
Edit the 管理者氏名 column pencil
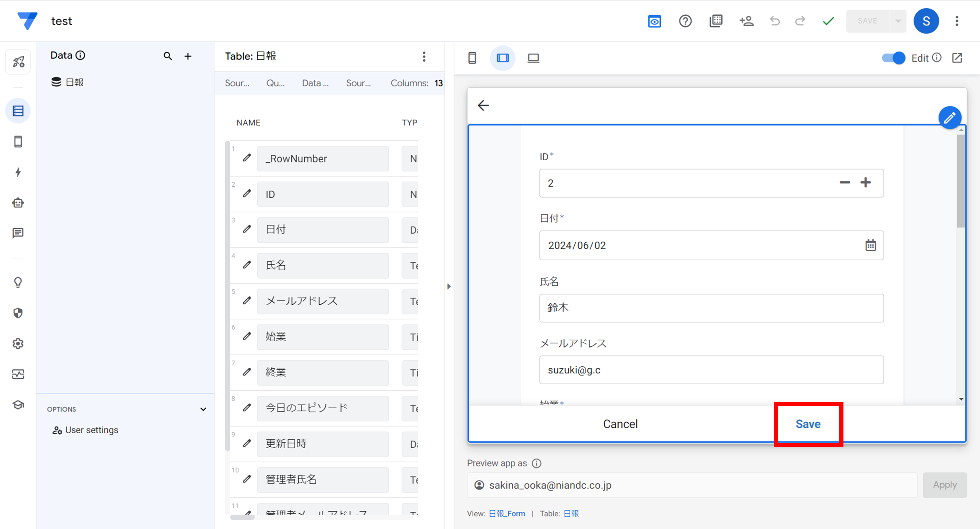pos(247,479)
